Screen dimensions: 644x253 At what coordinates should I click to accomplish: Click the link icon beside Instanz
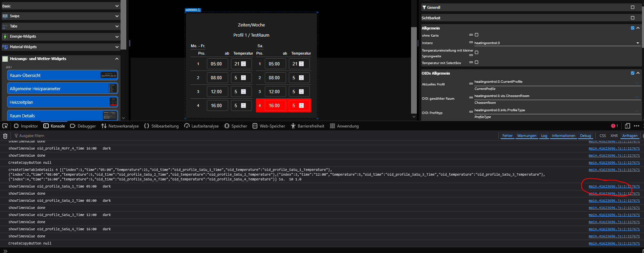tap(471, 42)
